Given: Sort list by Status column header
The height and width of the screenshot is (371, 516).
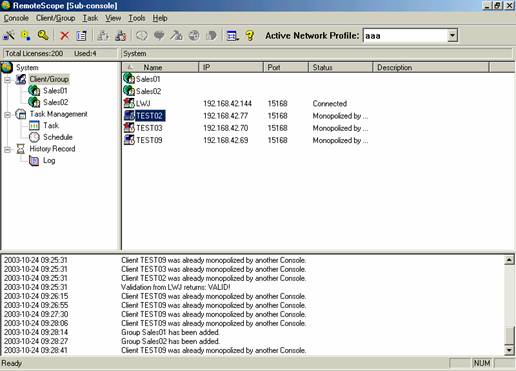Looking at the screenshot, I should 341,67.
